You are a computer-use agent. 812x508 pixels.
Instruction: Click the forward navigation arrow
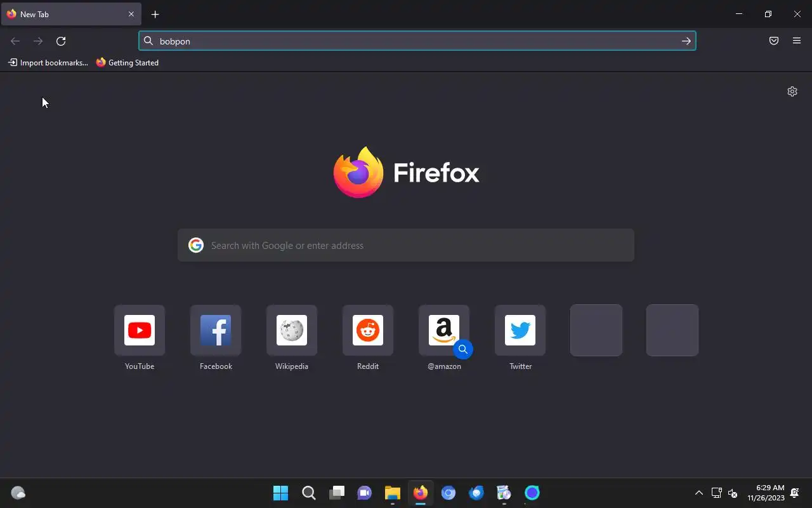tap(38, 41)
